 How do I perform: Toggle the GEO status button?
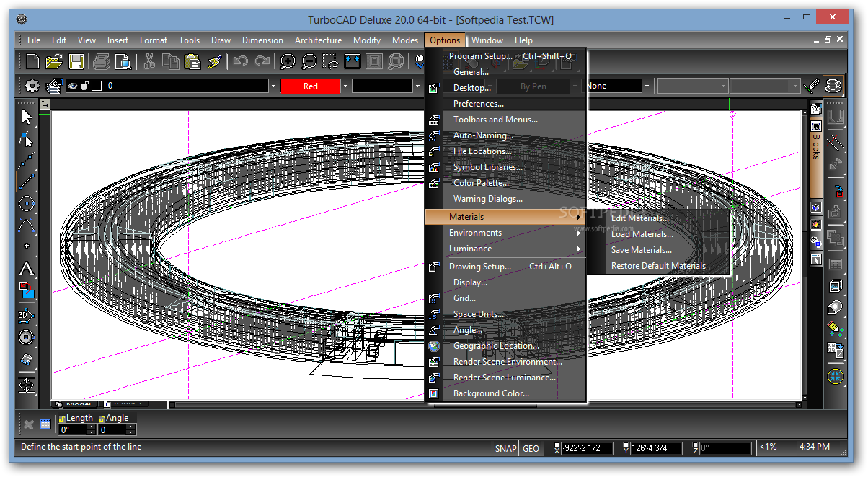531,448
